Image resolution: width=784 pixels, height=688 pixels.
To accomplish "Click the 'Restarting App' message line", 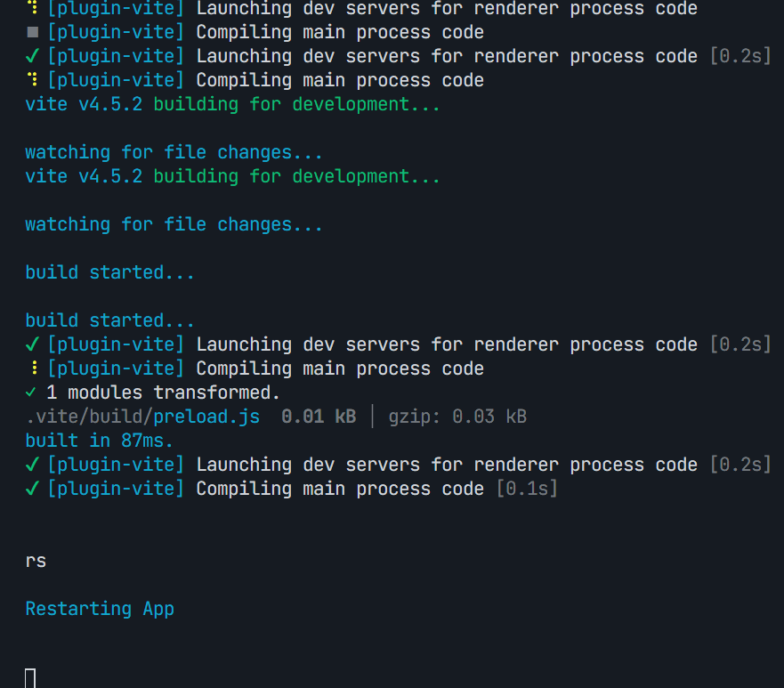I will pos(100,609).
